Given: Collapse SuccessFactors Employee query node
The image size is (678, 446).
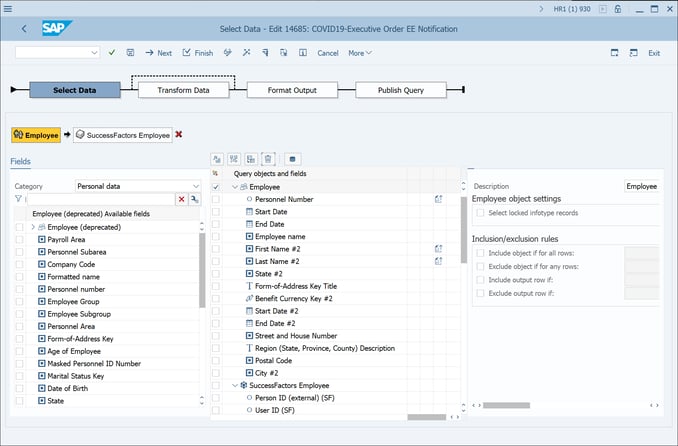Looking at the screenshot, I should [x=235, y=385].
